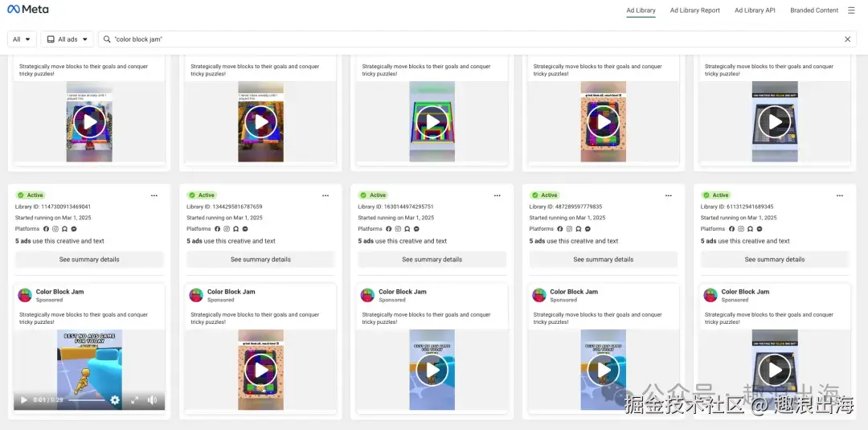See summary details for ad 1344295816787659
This screenshot has width=868, height=430.
coord(260,259)
